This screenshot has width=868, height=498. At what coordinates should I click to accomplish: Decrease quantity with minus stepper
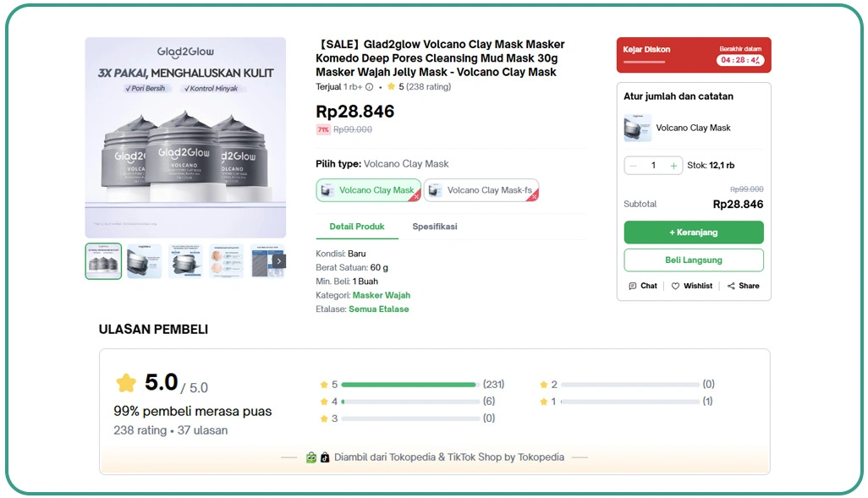tap(635, 165)
